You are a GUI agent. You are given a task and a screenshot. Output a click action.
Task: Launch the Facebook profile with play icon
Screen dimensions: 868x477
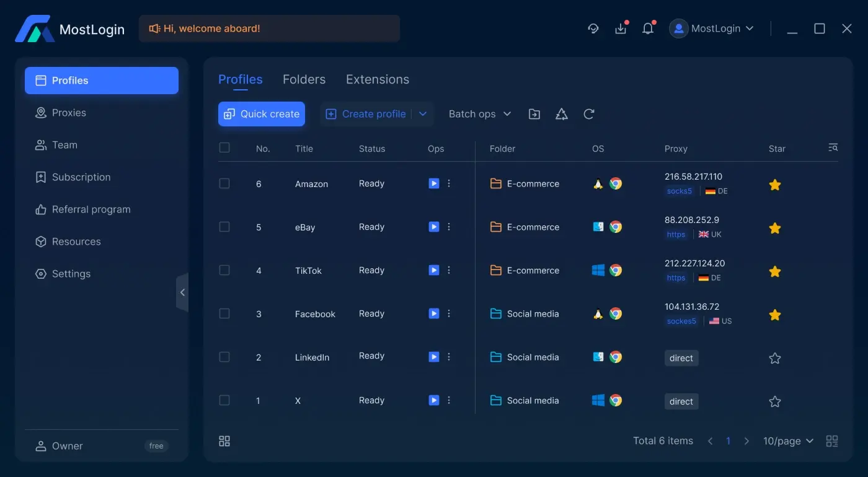tap(434, 313)
